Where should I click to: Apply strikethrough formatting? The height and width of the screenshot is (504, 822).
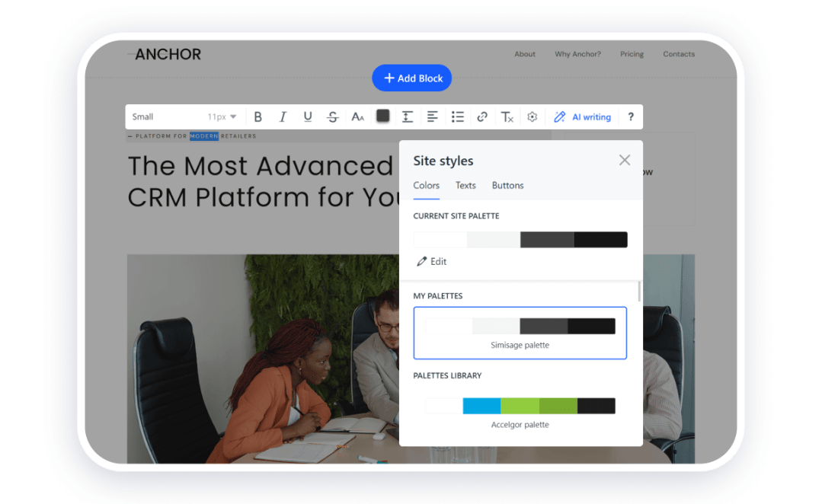click(x=332, y=116)
